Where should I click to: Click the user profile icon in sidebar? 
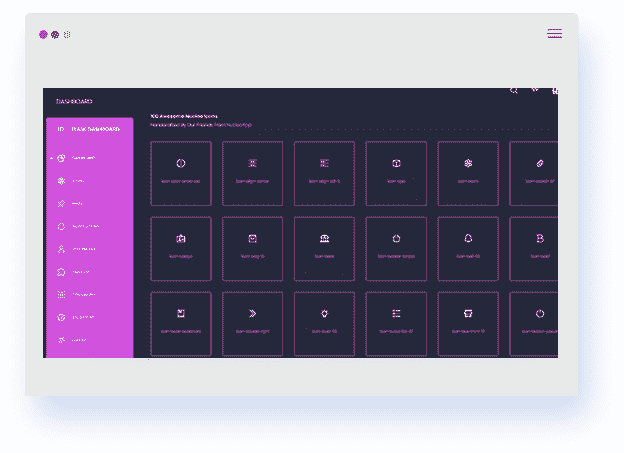coord(61,249)
